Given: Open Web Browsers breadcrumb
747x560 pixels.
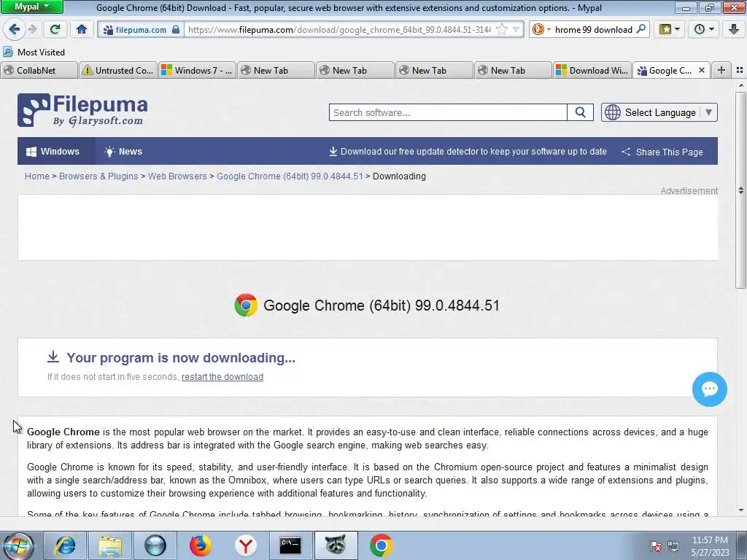Looking at the screenshot, I should tap(177, 176).
